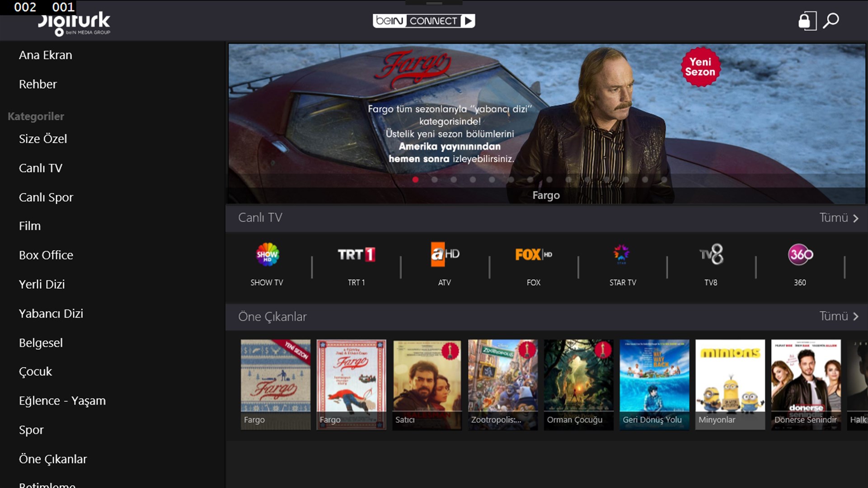Image resolution: width=868 pixels, height=488 pixels.
Task: Select the first red carousel dot
Action: [x=415, y=179]
